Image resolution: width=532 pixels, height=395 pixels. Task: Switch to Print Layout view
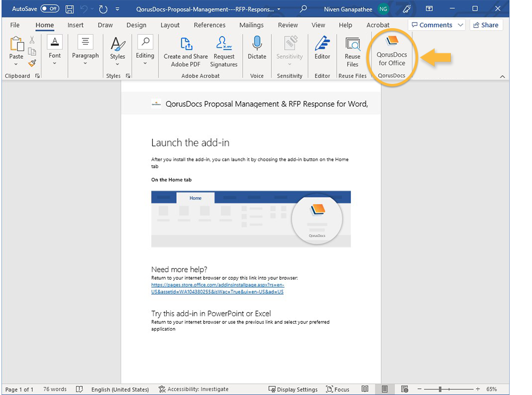(384, 389)
